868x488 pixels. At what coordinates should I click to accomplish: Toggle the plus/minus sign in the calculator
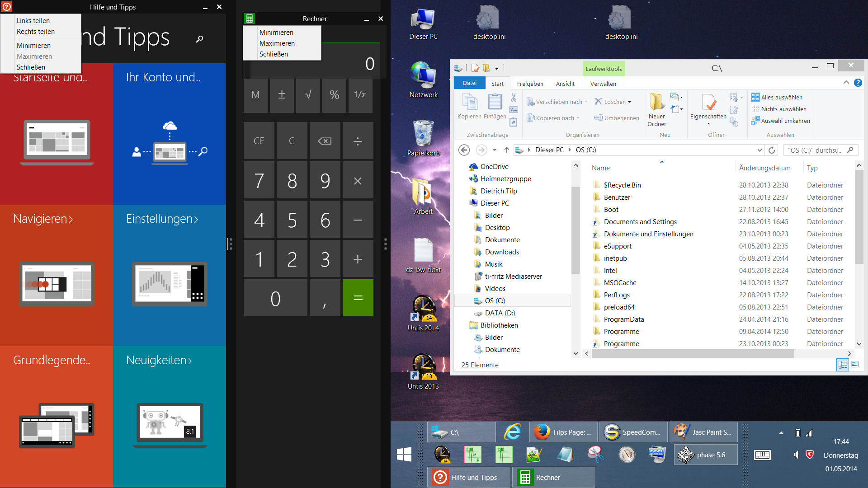click(x=282, y=95)
